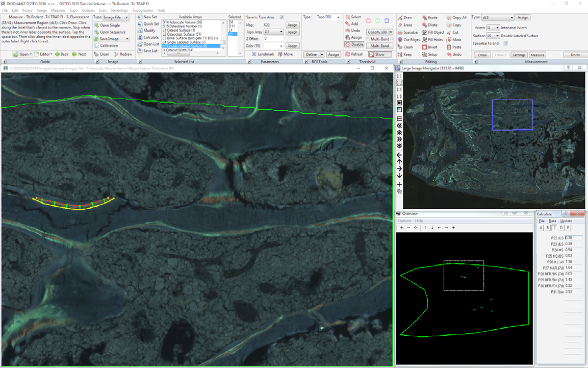
Task: Open the Calibration tool
Action: click(106, 45)
